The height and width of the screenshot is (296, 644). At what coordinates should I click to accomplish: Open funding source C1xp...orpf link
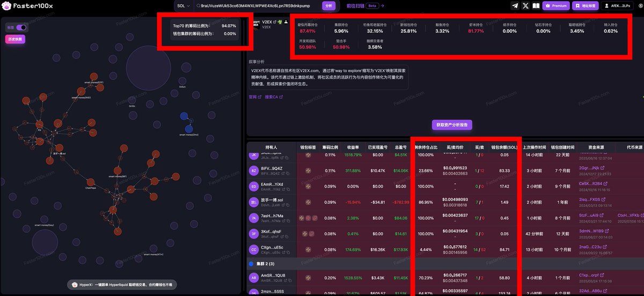coord(591,275)
